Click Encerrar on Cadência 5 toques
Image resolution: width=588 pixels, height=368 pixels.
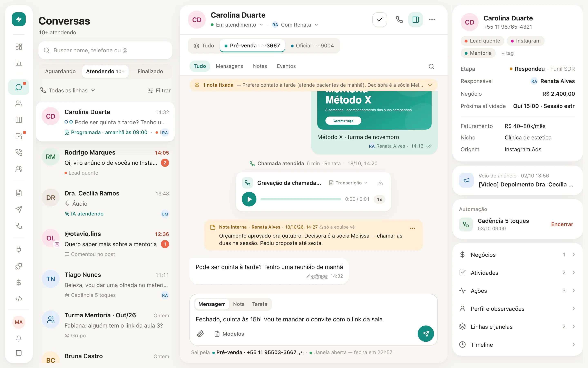pyautogui.click(x=562, y=224)
